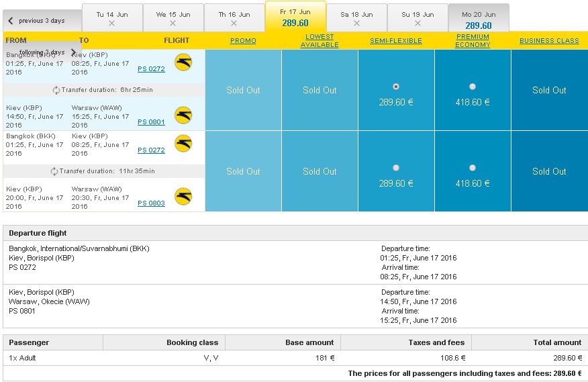588x382 pixels.
Task: Select Premium Economy 418.60 € for second itinerary
Action: [x=473, y=168]
